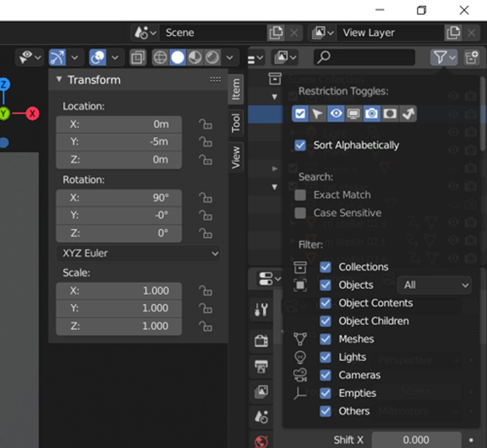This screenshot has width=487, height=448.
Task: Lock the Scale Z axis
Action: click(205, 326)
